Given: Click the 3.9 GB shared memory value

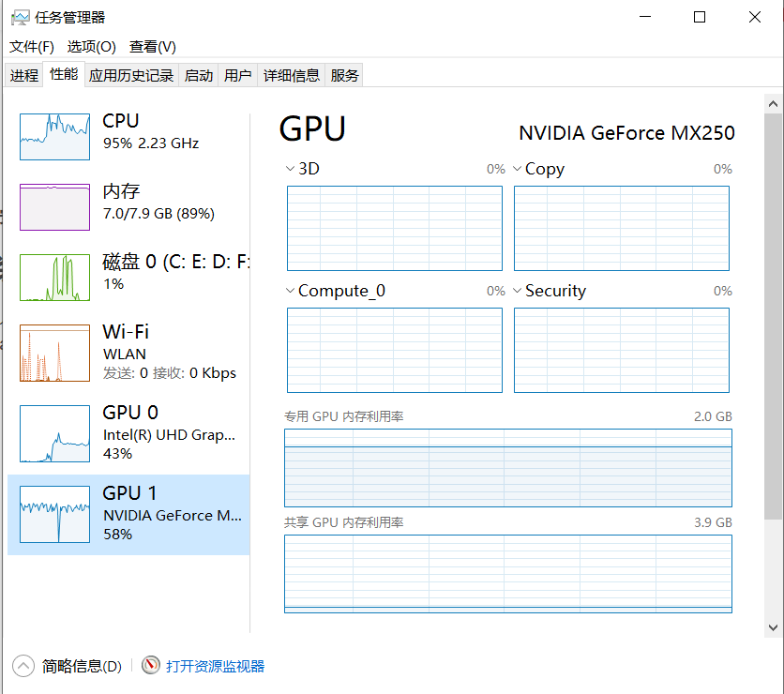Looking at the screenshot, I should pos(713,522).
